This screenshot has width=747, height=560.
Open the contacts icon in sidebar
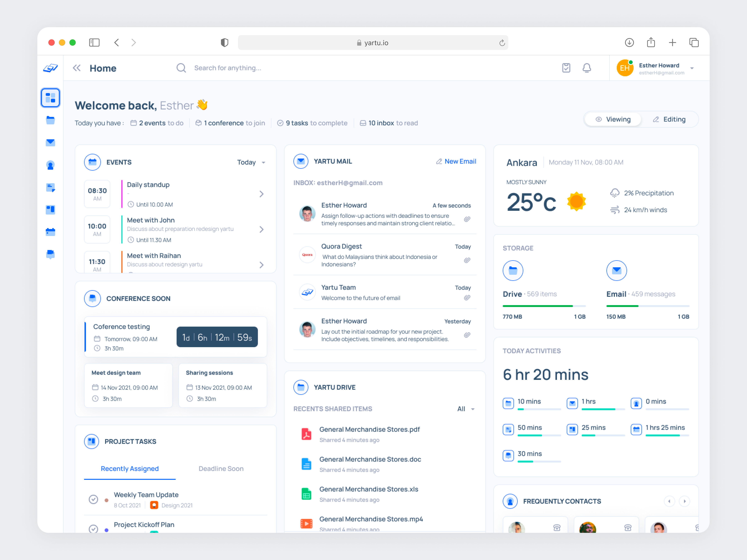pos(50,165)
